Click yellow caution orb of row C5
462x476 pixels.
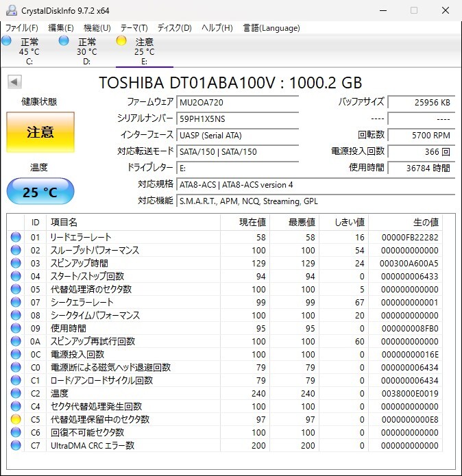coord(16,419)
